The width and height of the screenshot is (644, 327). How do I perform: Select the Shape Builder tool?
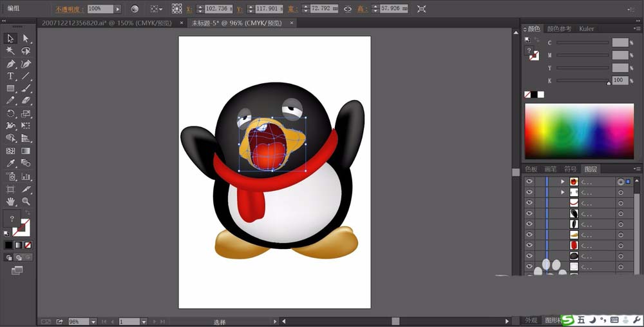click(x=10, y=138)
